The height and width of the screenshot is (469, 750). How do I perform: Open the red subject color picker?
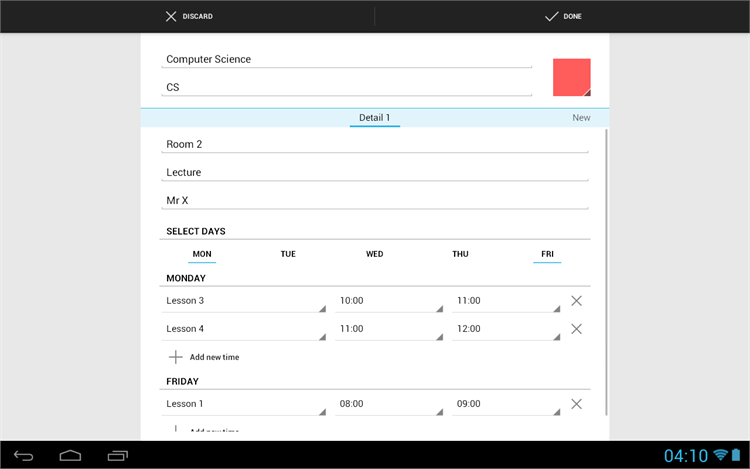[571, 77]
